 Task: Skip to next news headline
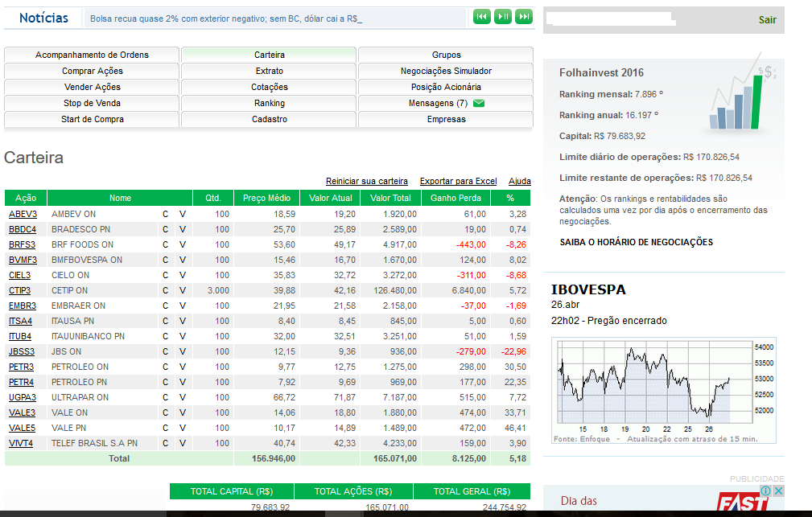(x=524, y=17)
